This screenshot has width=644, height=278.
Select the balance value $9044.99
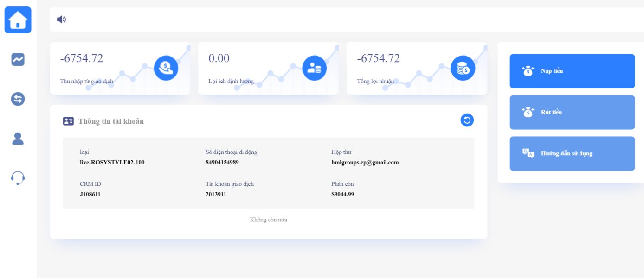pyautogui.click(x=342, y=195)
